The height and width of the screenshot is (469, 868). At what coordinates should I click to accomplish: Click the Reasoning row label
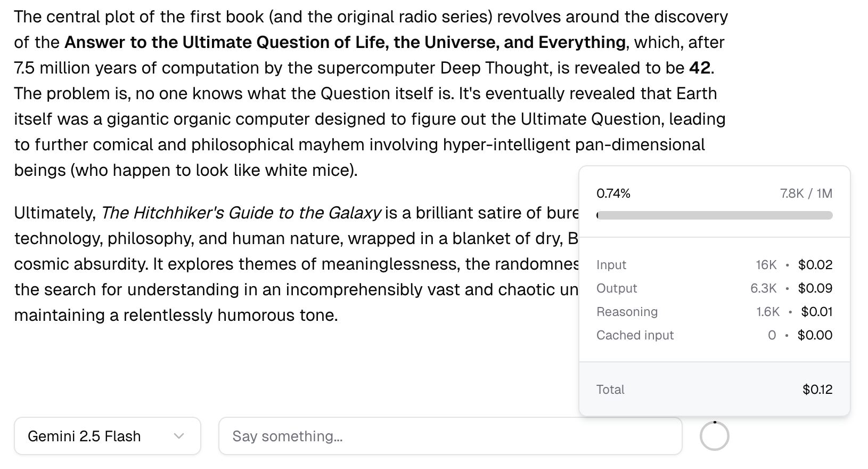point(627,312)
